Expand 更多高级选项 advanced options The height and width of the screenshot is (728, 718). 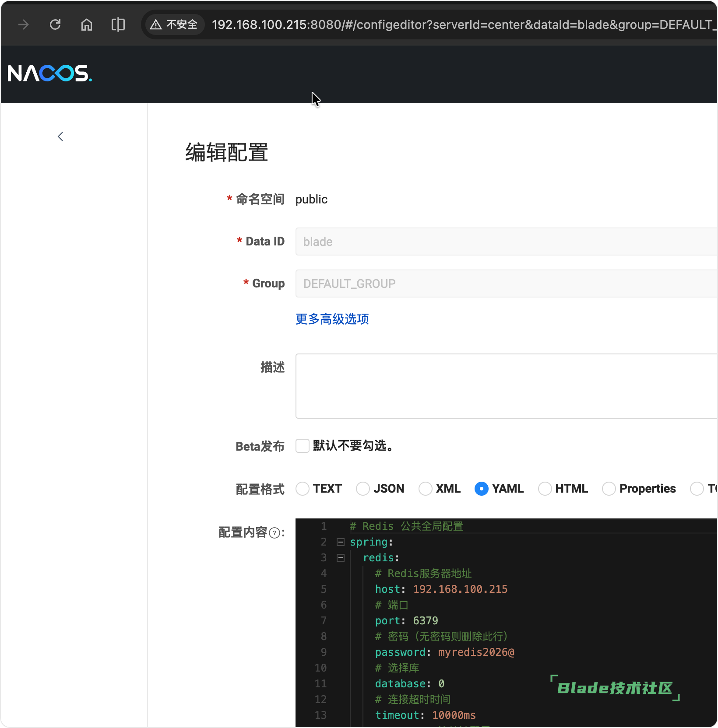(x=332, y=319)
